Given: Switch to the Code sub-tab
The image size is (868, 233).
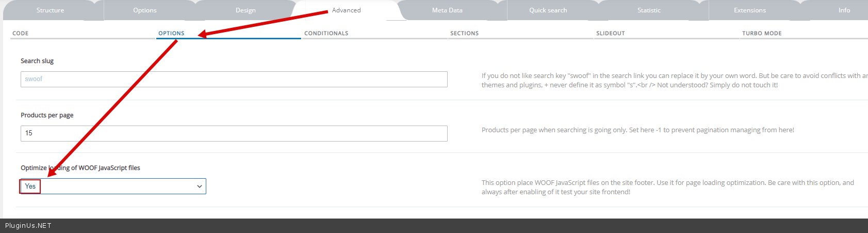Looking at the screenshot, I should (x=21, y=33).
